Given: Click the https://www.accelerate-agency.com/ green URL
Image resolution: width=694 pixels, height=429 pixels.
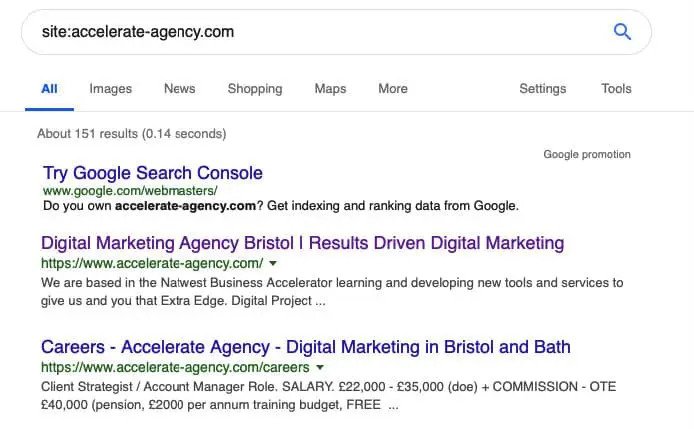Looking at the screenshot, I should tap(151, 264).
